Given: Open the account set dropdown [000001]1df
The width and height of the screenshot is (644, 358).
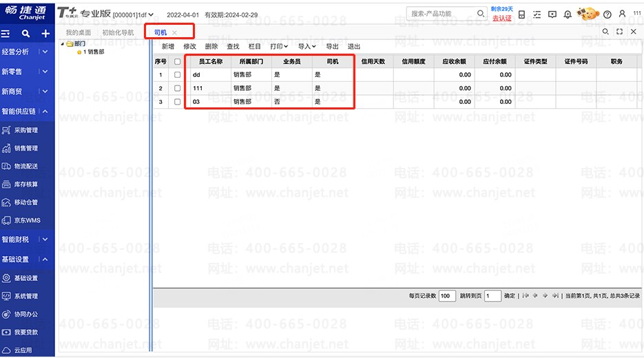Looking at the screenshot, I should pyautogui.click(x=133, y=14).
